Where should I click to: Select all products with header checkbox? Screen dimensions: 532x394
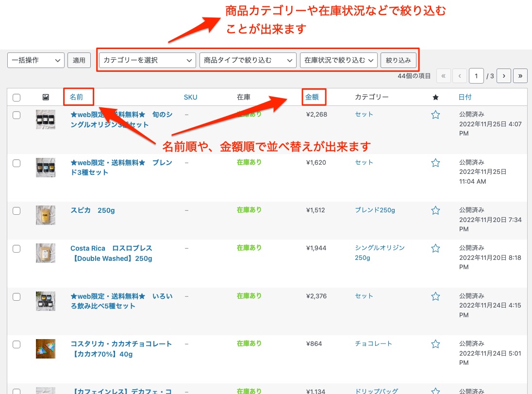click(x=17, y=98)
